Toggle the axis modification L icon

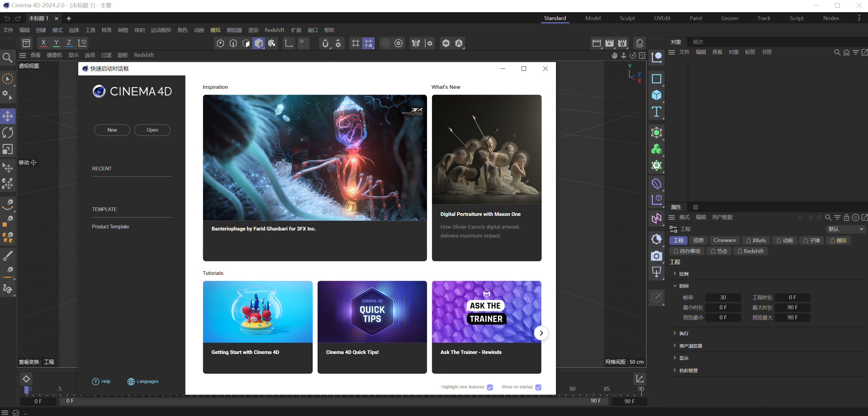coord(289,43)
